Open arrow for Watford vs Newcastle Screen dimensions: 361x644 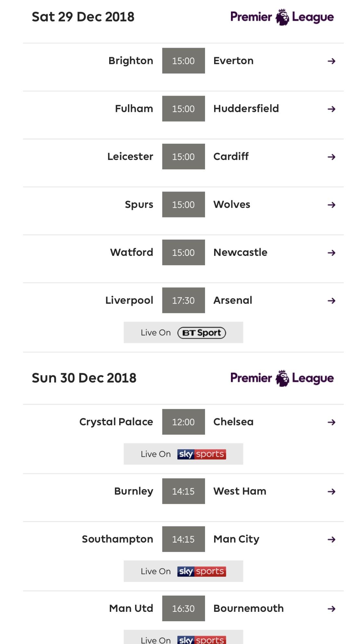331,253
